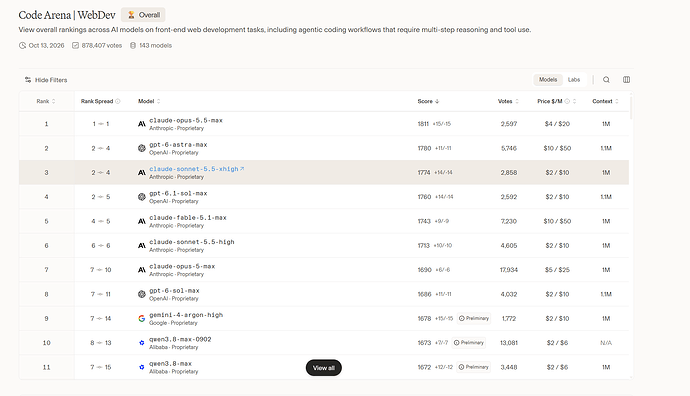Select model name gpt-6-sol-max
This screenshot has width=690, height=396.
[x=174, y=290]
